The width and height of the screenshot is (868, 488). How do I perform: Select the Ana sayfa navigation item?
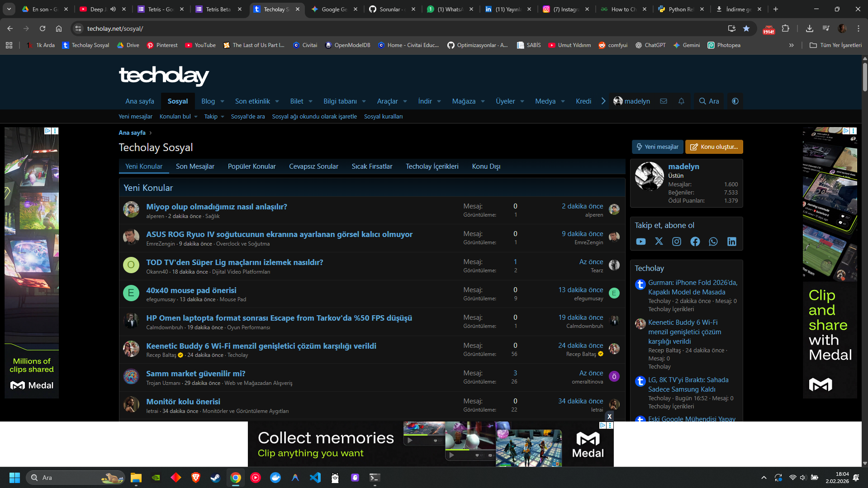coord(140,101)
